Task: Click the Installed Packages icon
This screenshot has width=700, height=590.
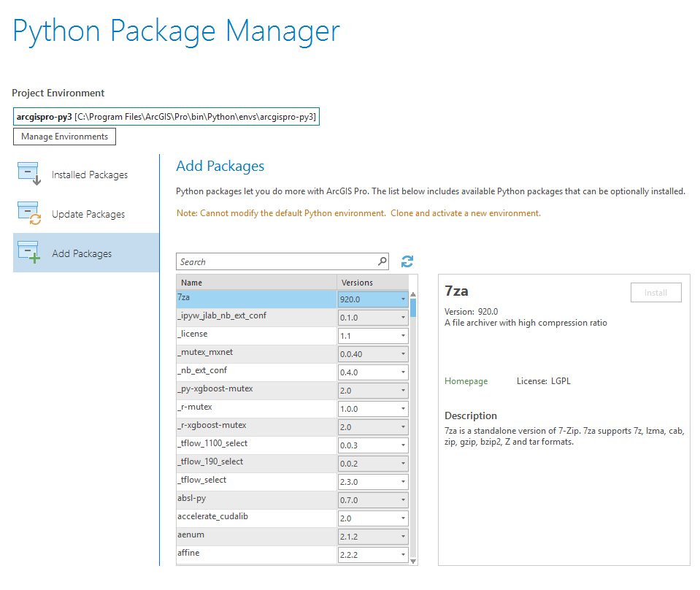Action: pyautogui.click(x=29, y=174)
